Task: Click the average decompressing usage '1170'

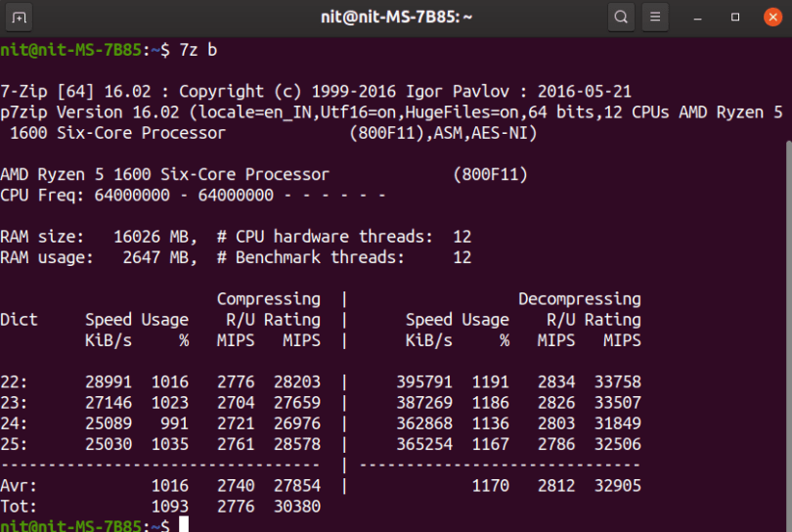Action: point(490,485)
